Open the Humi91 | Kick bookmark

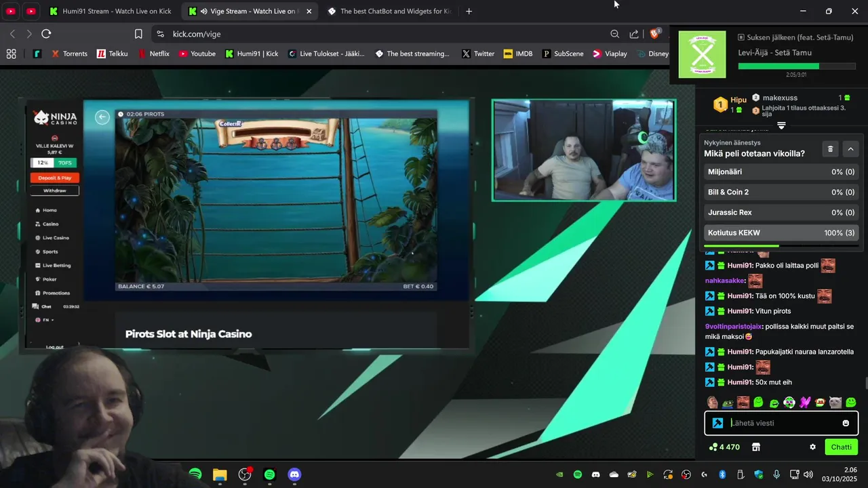pyautogui.click(x=252, y=54)
